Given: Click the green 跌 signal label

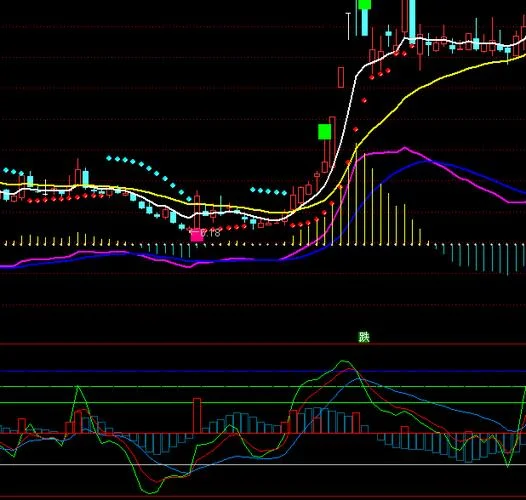Looking at the screenshot, I should click(364, 337).
